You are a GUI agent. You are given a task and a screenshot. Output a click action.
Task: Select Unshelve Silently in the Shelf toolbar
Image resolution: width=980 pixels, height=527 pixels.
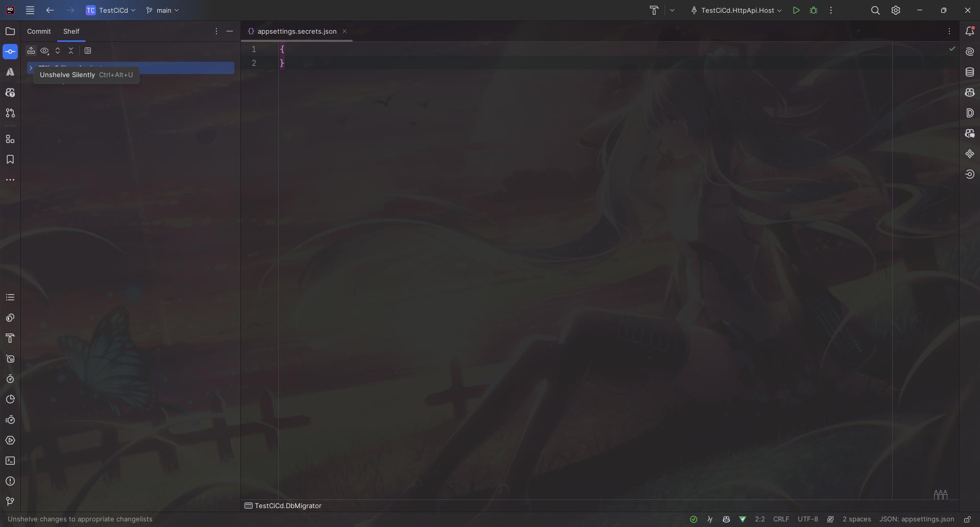(31, 51)
